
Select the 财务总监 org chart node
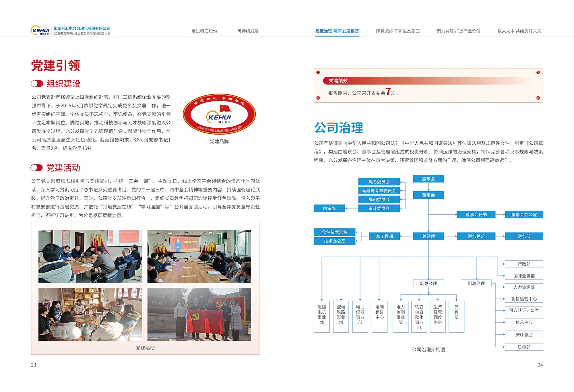tap(476, 236)
